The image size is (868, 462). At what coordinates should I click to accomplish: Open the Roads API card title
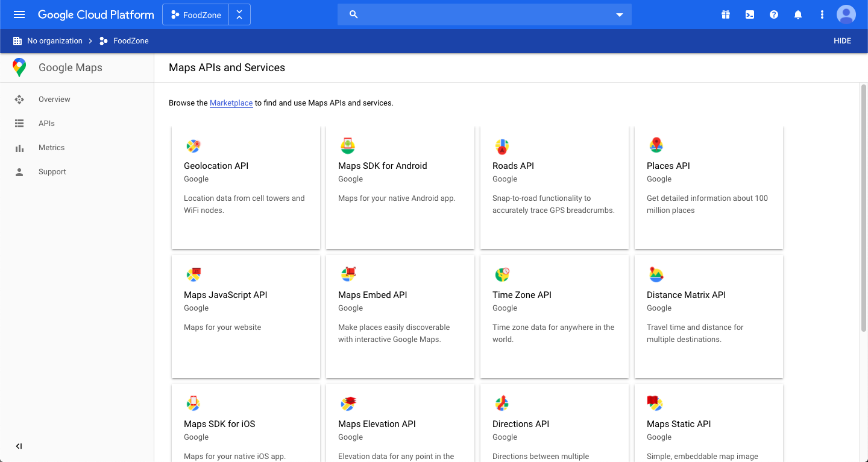point(513,166)
